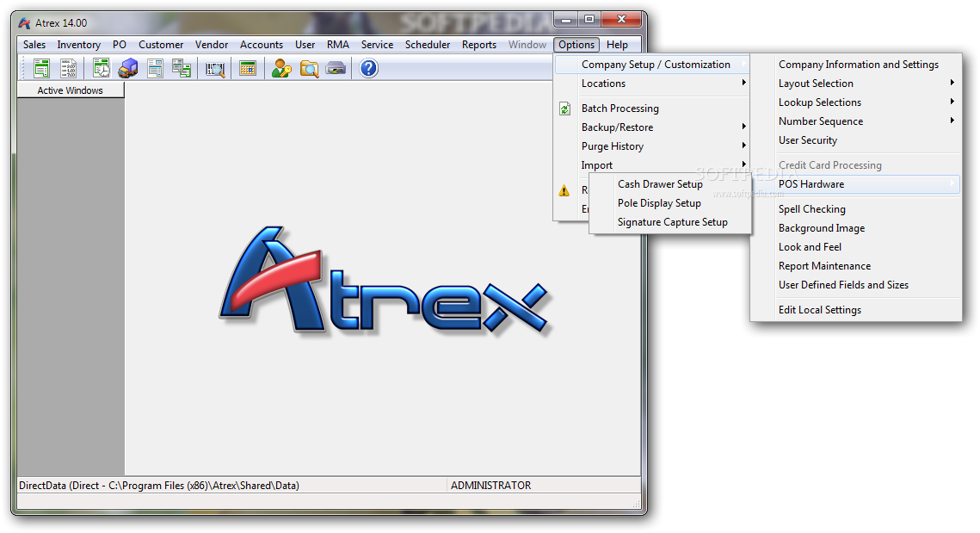Maximize the Atrex window
The height and width of the screenshot is (533, 980).
pos(589,20)
